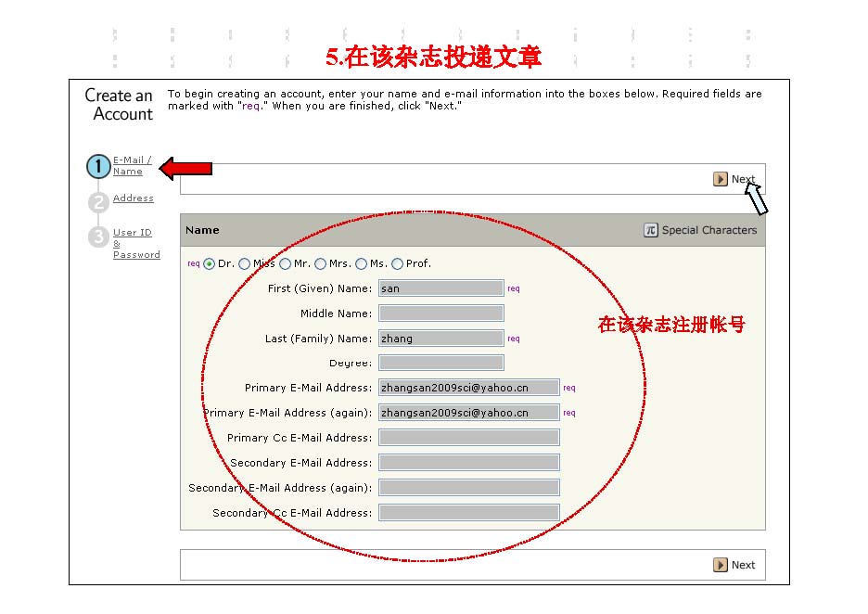Viewport: 868px width, 614px height.
Task: Go to the Address step link
Action: point(134,198)
